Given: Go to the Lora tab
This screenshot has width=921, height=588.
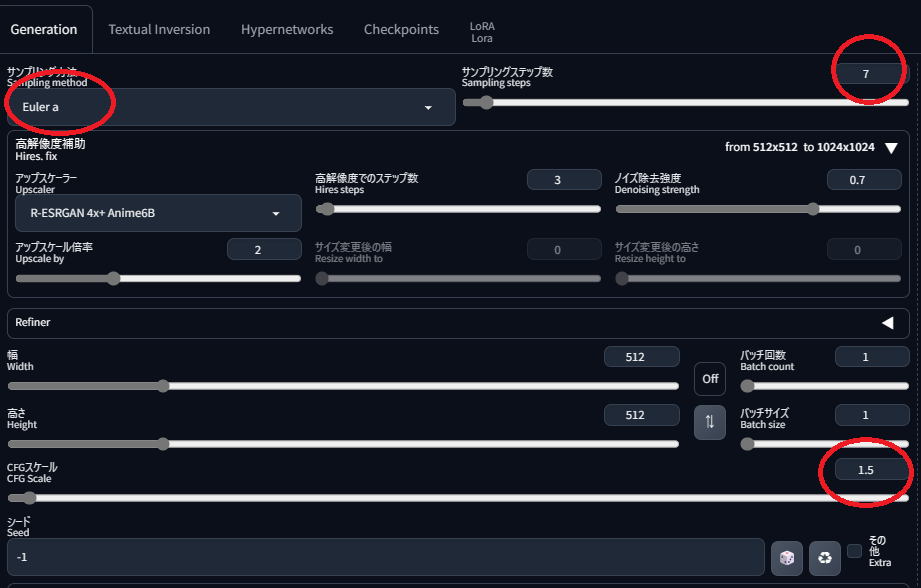Looking at the screenshot, I should 482,31.
